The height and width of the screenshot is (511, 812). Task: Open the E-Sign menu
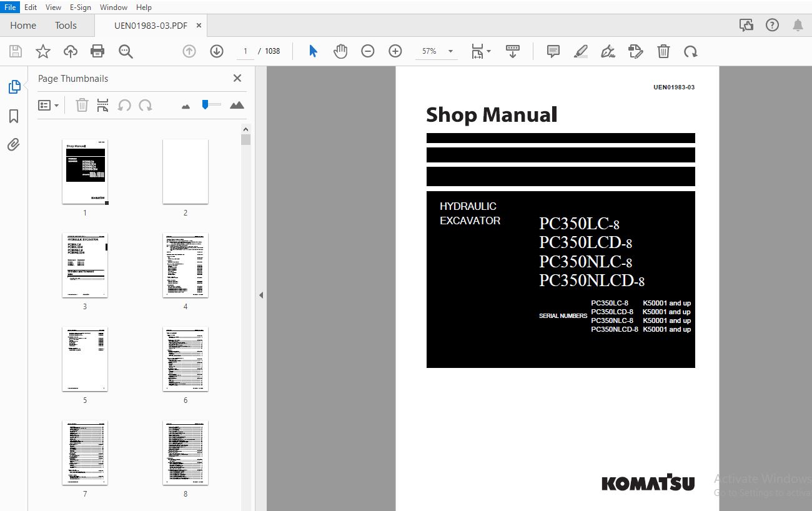click(80, 7)
